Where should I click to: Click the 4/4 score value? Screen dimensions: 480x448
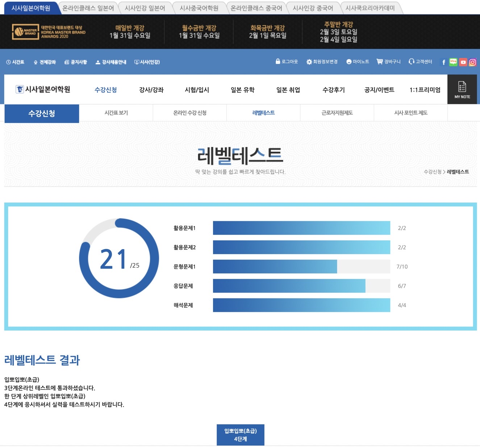point(402,305)
